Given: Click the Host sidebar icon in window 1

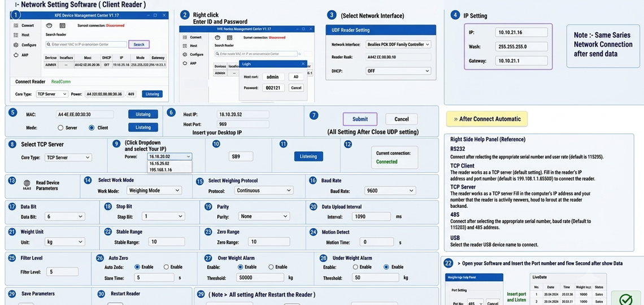Looking at the screenshot, I should tap(16, 35).
